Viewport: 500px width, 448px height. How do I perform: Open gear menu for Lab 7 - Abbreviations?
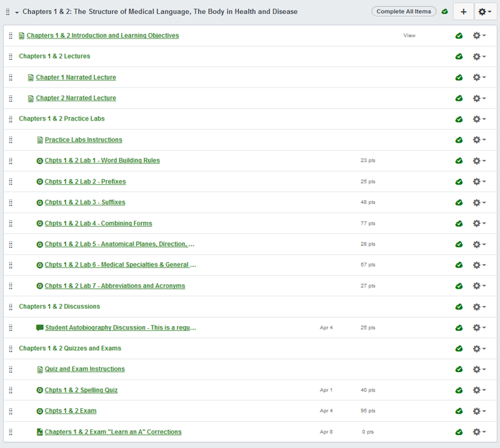point(479,286)
